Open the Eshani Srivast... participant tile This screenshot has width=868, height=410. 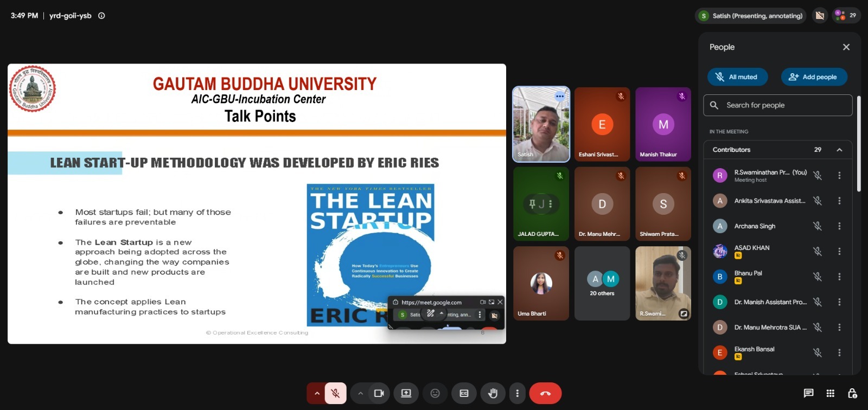[x=602, y=124]
